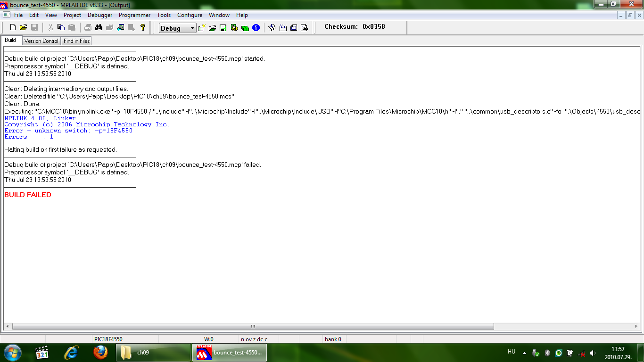Open the Edit menu
644x362 pixels.
[x=34, y=15]
